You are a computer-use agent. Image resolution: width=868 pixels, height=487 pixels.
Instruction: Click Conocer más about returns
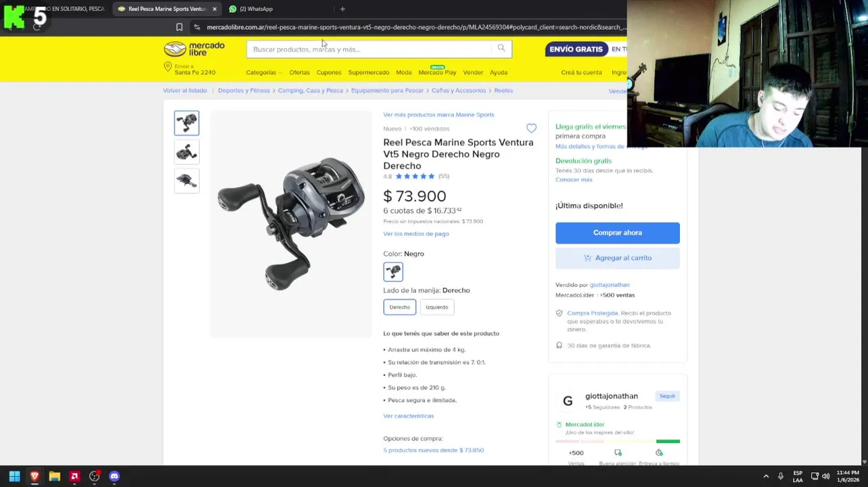pyautogui.click(x=574, y=179)
